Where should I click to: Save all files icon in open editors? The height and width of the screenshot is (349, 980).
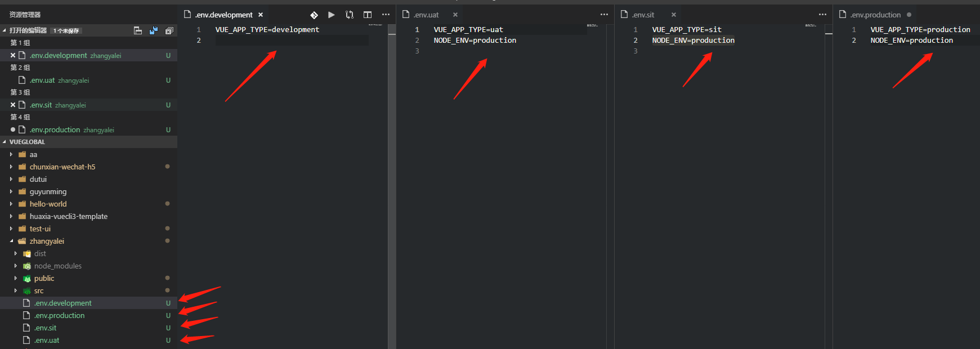click(x=153, y=30)
